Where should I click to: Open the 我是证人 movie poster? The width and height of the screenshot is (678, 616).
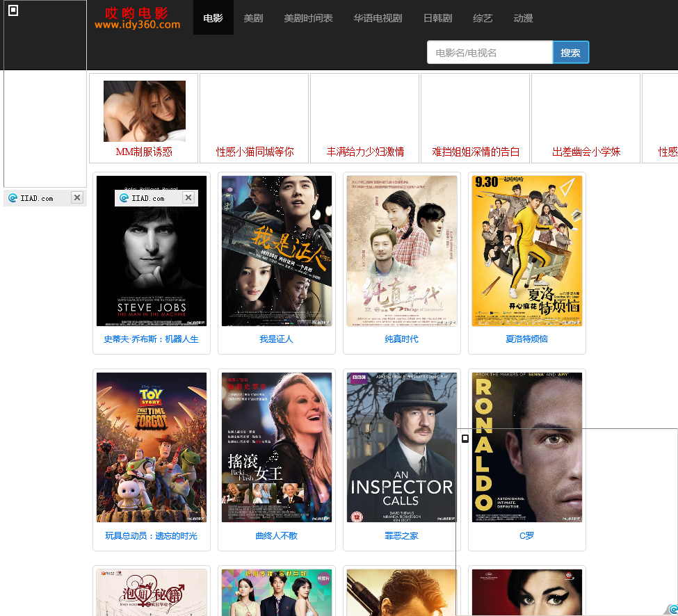click(x=277, y=251)
